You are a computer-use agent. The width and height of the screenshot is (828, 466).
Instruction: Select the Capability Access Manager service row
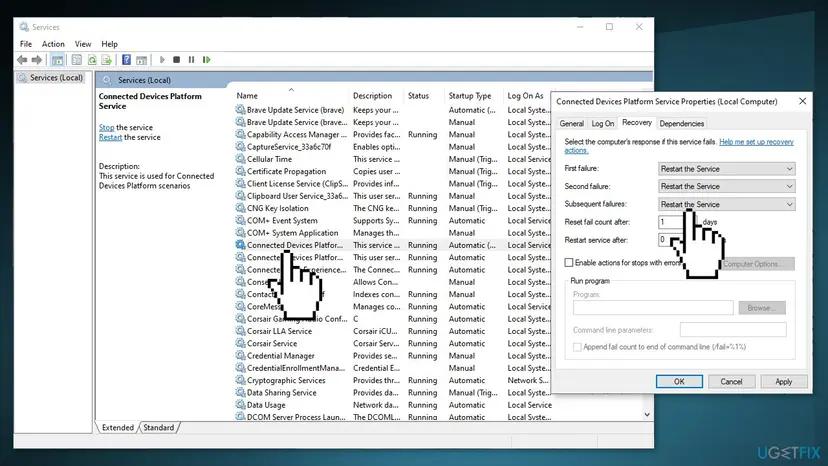[393, 134]
